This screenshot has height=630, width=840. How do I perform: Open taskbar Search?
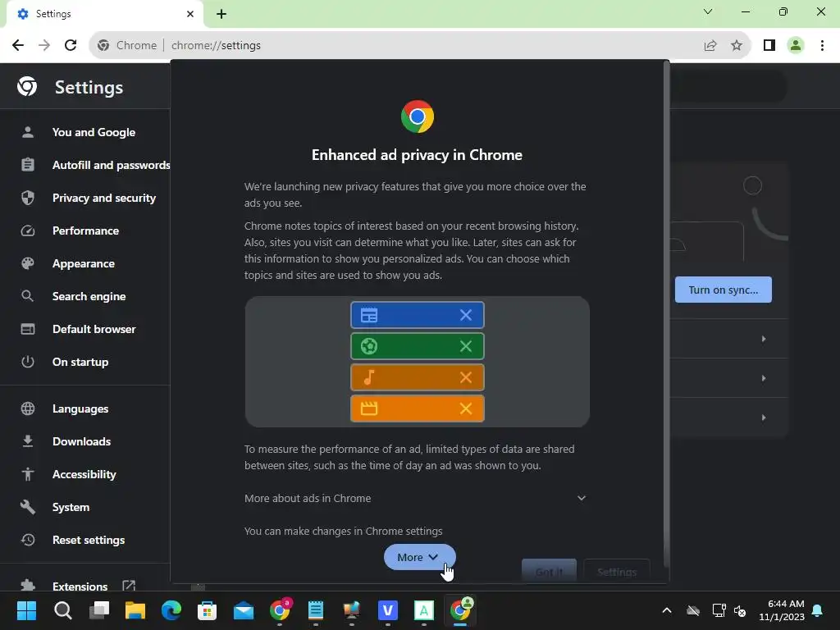[62, 610]
